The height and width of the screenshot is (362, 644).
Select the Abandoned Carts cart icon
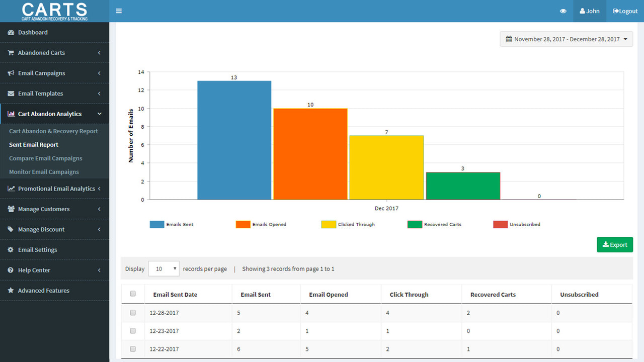point(11,52)
